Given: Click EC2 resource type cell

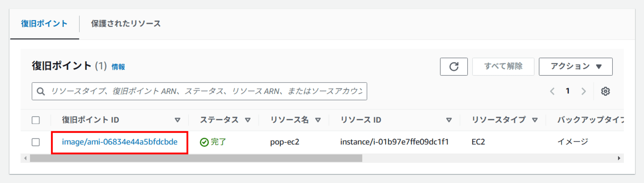Looking at the screenshot, I should [478, 142].
